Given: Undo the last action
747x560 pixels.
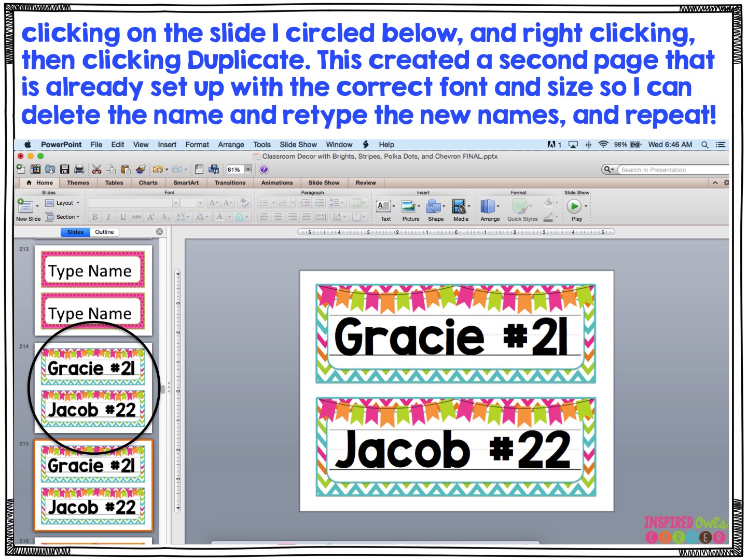Looking at the screenshot, I should [158, 169].
